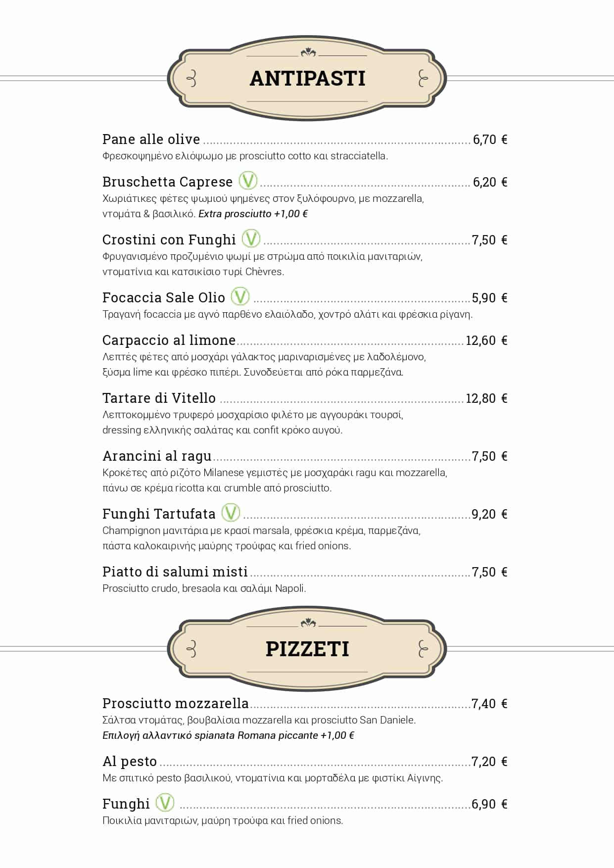Click the right swirl ornament in the ANTIPASTI banner

423,79
